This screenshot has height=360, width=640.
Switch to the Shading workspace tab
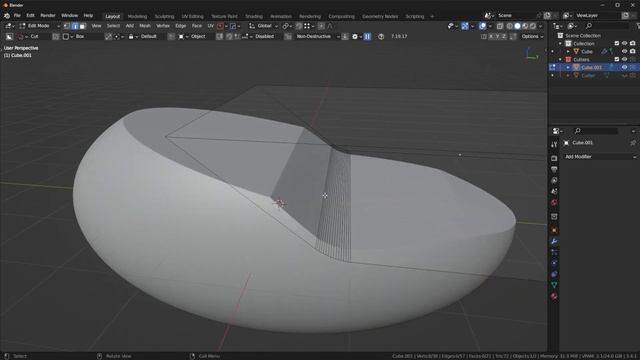pyautogui.click(x=254, y=16)
